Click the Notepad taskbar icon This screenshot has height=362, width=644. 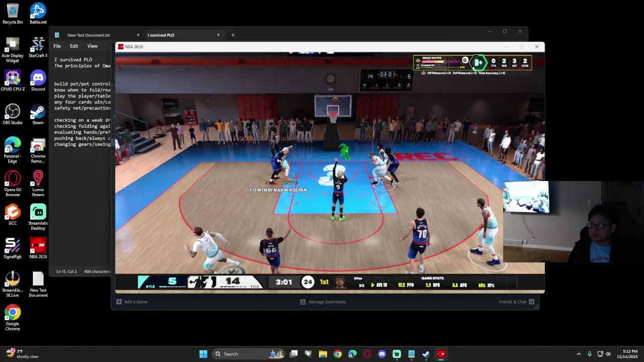411,354
